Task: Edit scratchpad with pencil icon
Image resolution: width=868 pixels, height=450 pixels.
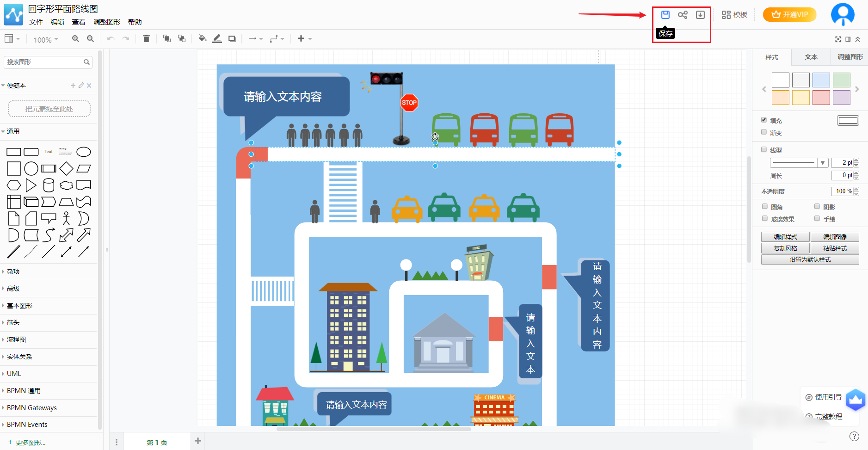Action: [x=81, y=85]
